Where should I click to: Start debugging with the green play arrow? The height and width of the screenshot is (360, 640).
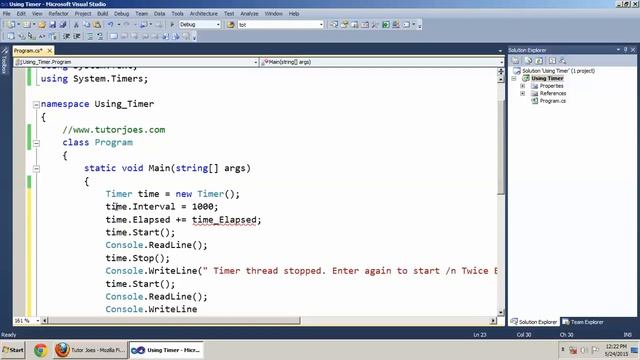[172, 25]
